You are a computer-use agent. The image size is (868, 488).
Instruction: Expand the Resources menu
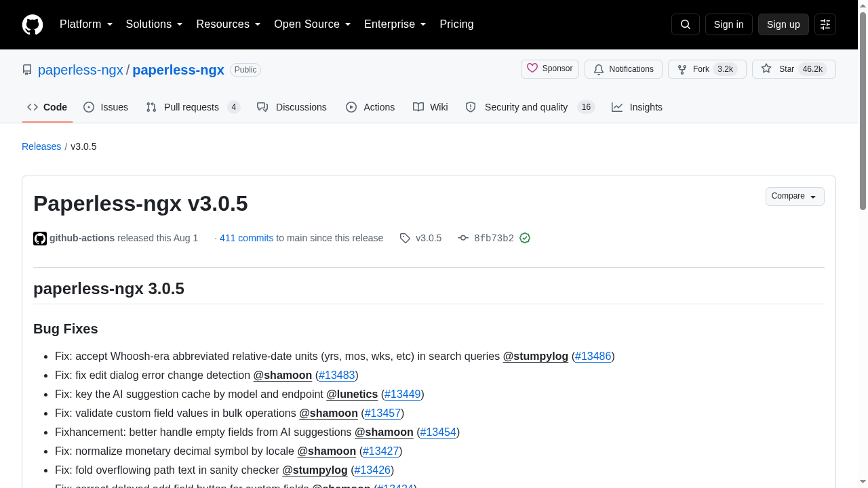pos(229,24)
